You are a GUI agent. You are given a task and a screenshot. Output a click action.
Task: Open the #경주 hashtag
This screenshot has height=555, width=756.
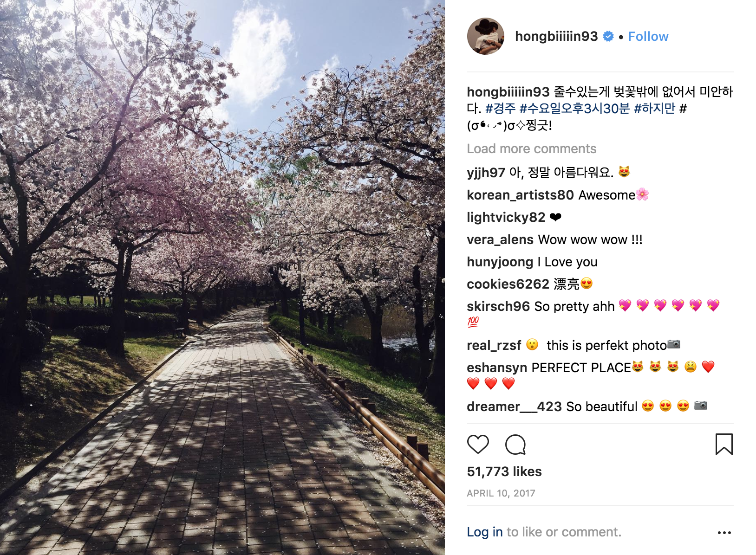pyautogui.click(x=500, y=109)
